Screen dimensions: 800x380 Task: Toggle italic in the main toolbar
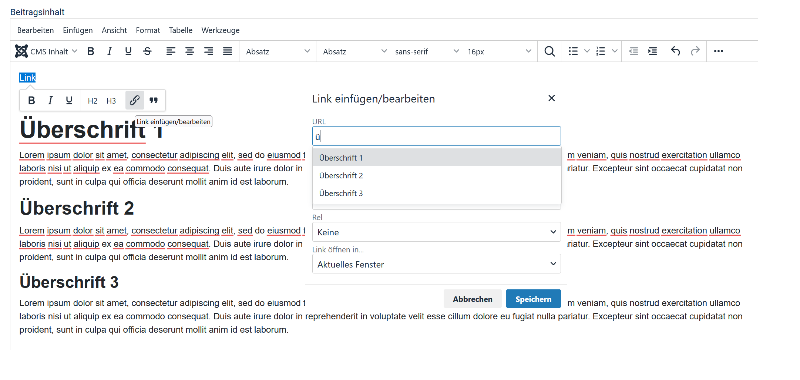pos(109,51)
